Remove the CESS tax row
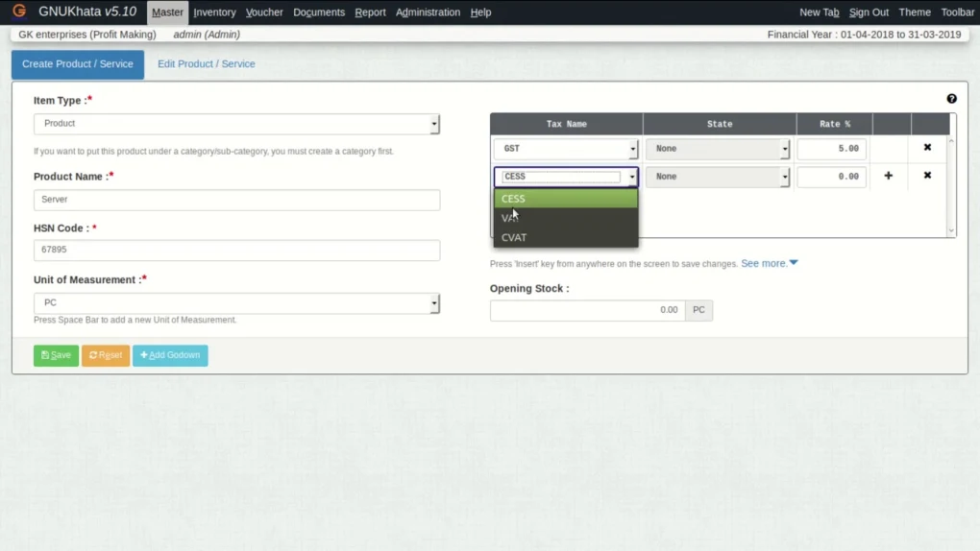The image size is (980, 551). coord(927,176)
